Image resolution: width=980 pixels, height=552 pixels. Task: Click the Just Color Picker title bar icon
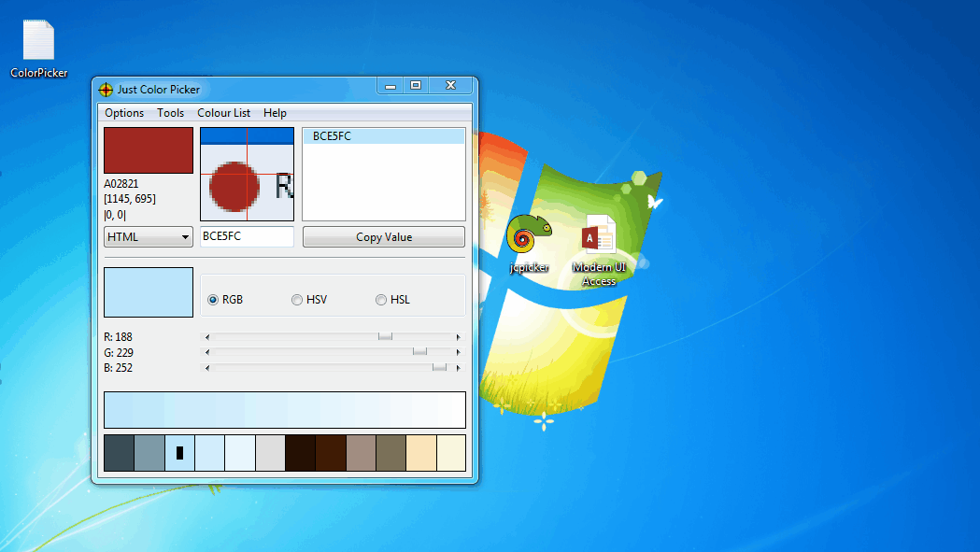(x=106, y=90)
